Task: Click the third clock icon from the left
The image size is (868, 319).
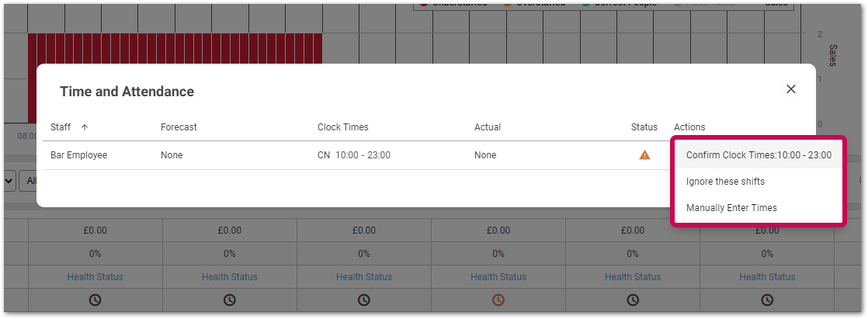Action: pyautogui.click(x=364, y=300)
